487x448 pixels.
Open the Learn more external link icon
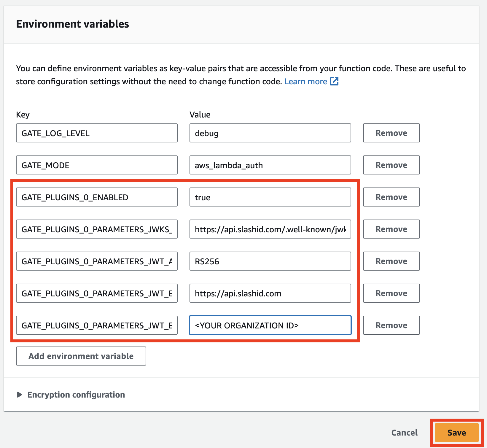(x=335, y=81)
